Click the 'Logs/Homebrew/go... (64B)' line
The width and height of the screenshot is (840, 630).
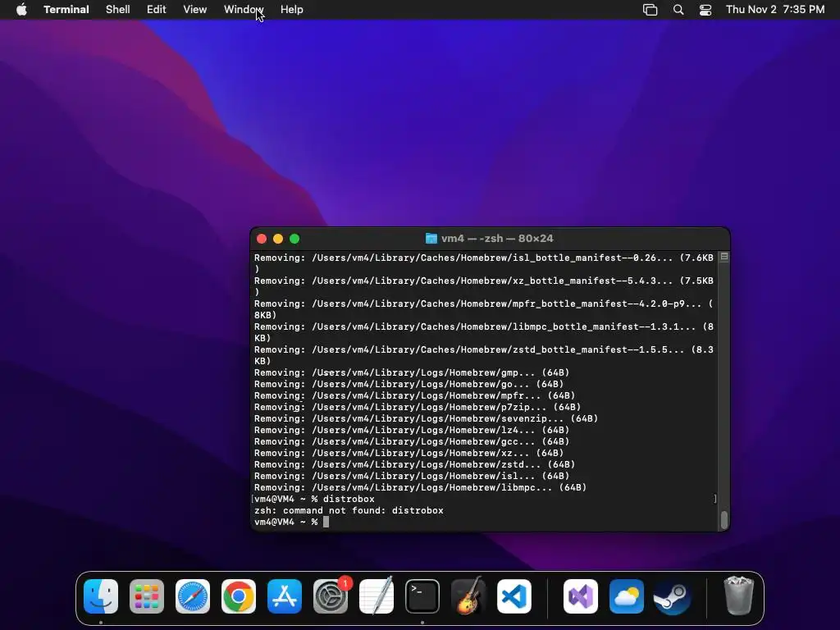coord(409,384)
